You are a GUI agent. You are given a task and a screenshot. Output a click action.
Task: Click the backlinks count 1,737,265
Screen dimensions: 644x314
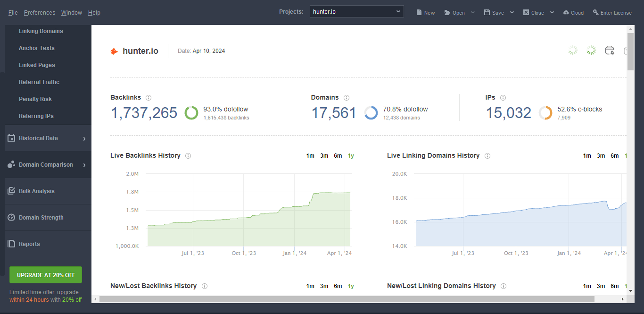click(144, 113)
